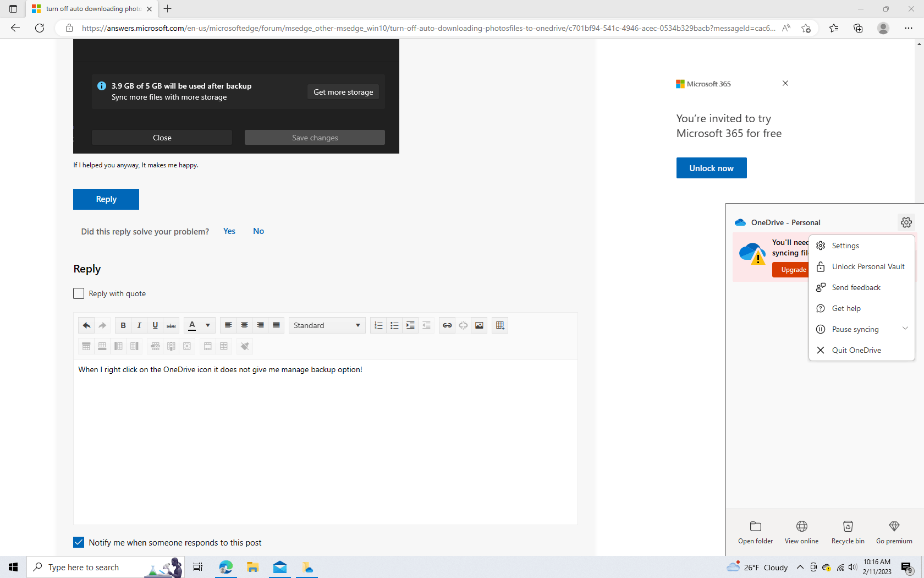Toggle underline formatting in reply editor
924x578 pixels.
(x=155, y=325)
